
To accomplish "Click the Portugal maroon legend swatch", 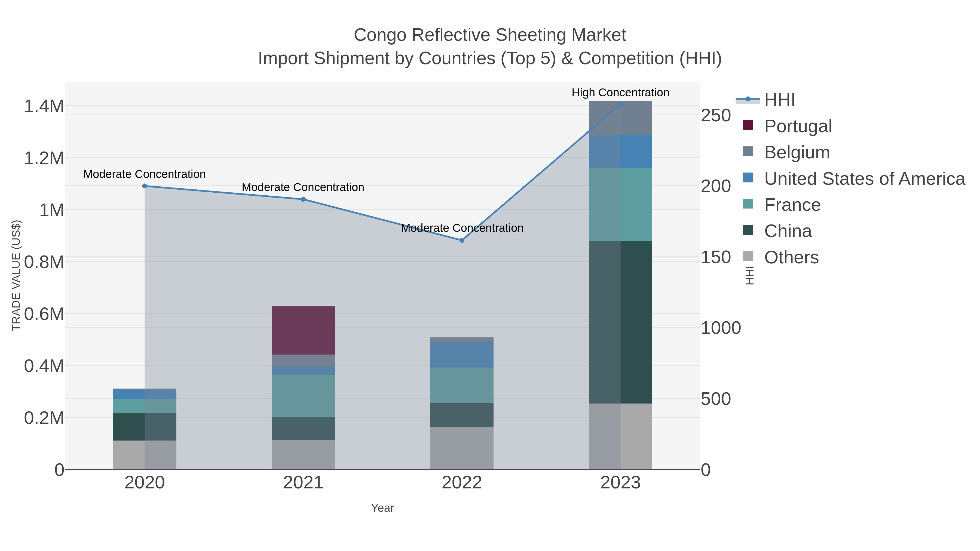I will coord(748,125).
